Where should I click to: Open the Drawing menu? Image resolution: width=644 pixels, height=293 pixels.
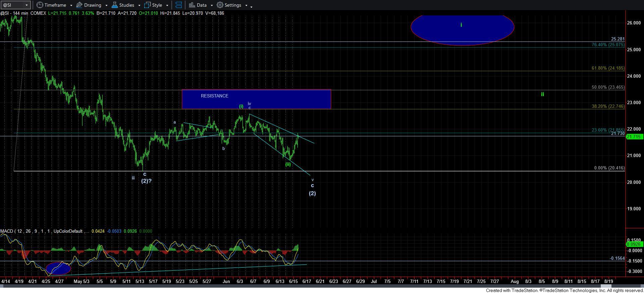[x=92, y=5]
